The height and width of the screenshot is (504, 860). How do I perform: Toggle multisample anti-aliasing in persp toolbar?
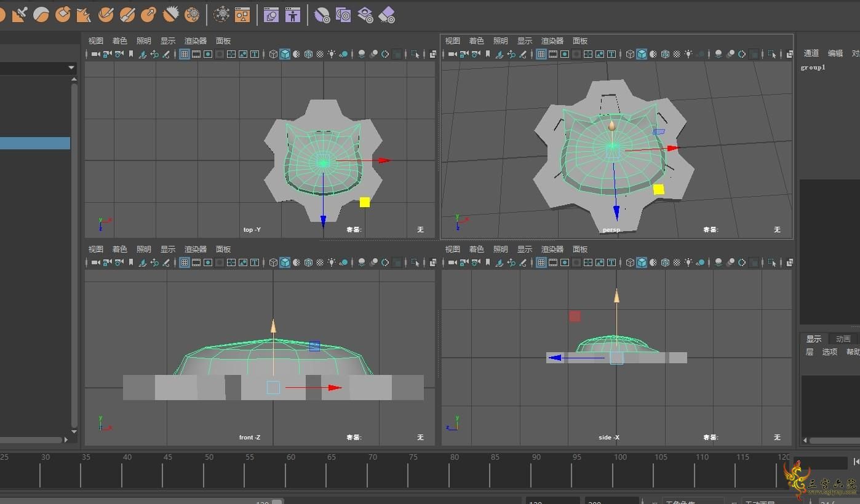742,54
